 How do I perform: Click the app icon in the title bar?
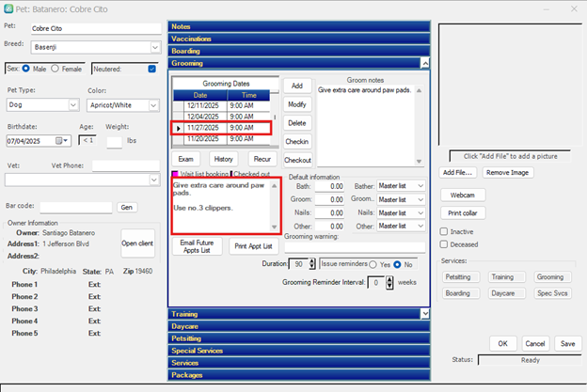pyautogui.click(x=8, y=9)
